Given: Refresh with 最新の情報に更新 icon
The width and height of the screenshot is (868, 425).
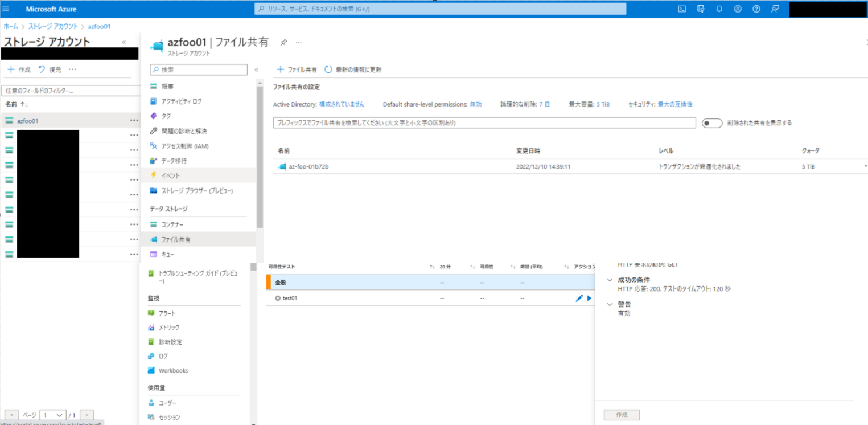Looking at the screenshot, I should pyautogui.click(x=327, y=70).
